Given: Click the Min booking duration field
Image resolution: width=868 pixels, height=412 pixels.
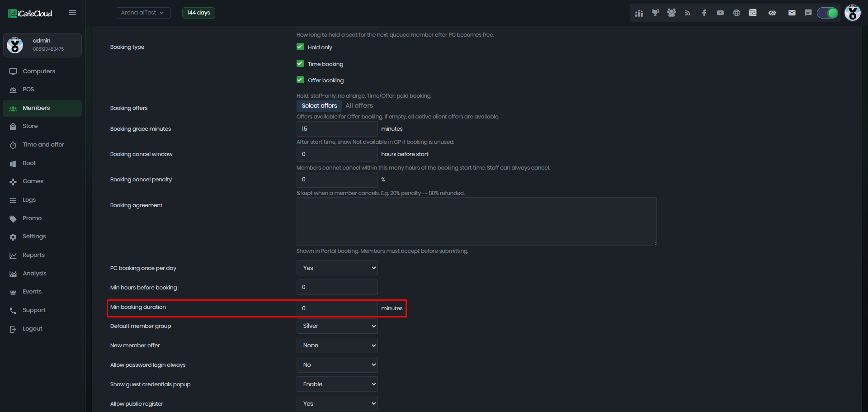Looking at the screenshot, I should tap(337, 308).
